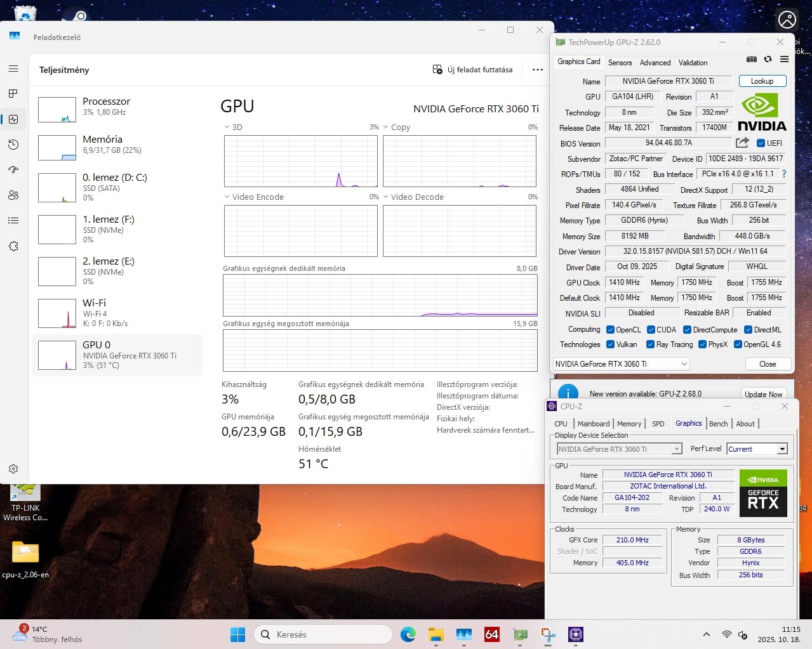
Task: Open Users icon in Task Manager sidebar
Action: [x=13, y=195]
